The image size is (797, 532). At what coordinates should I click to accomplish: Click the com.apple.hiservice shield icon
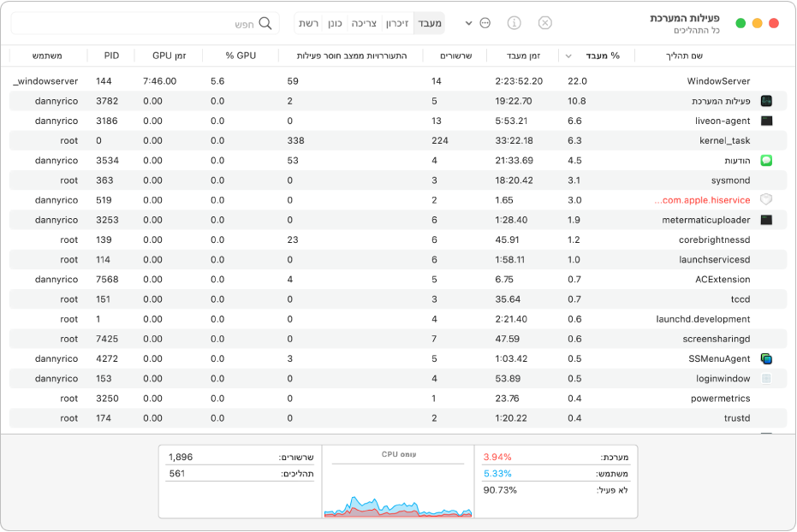tap(766, 199)
